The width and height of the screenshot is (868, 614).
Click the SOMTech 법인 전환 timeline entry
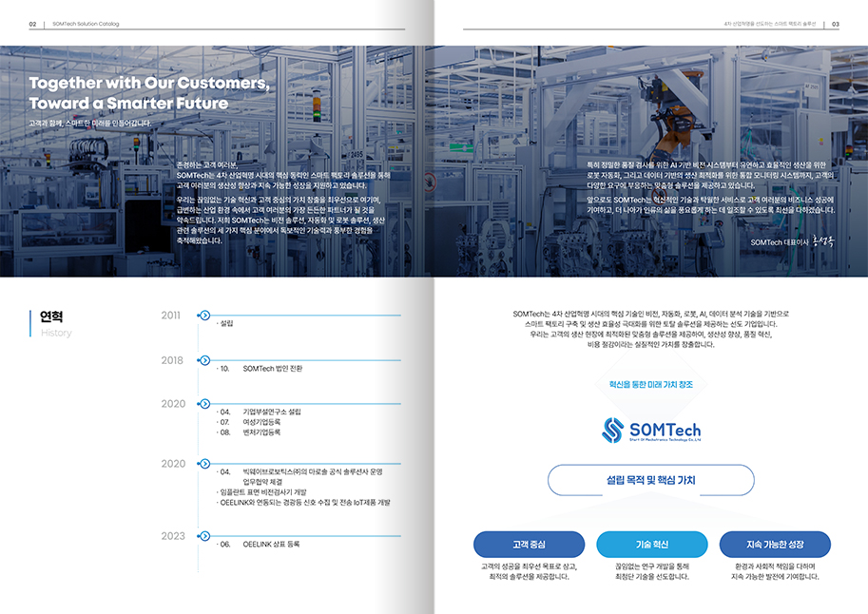272,368
